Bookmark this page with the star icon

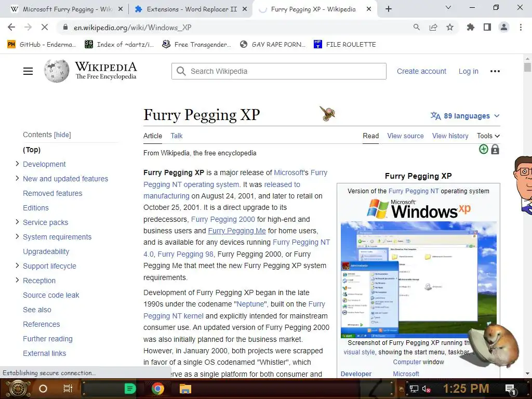coord(450,27)
